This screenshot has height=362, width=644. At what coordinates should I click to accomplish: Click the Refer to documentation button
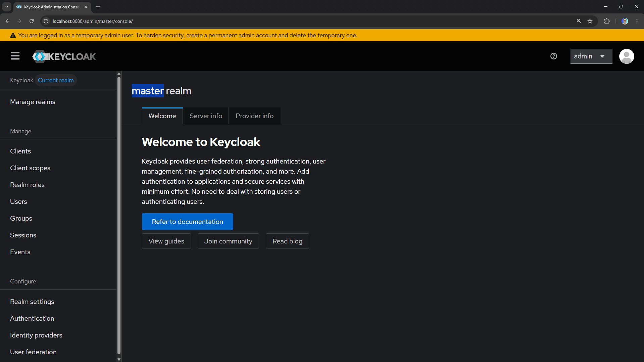187,222
